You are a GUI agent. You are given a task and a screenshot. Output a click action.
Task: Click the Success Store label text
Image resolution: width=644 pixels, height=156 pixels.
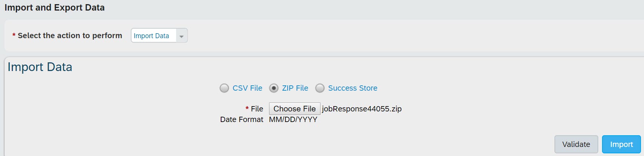[353, 88]
